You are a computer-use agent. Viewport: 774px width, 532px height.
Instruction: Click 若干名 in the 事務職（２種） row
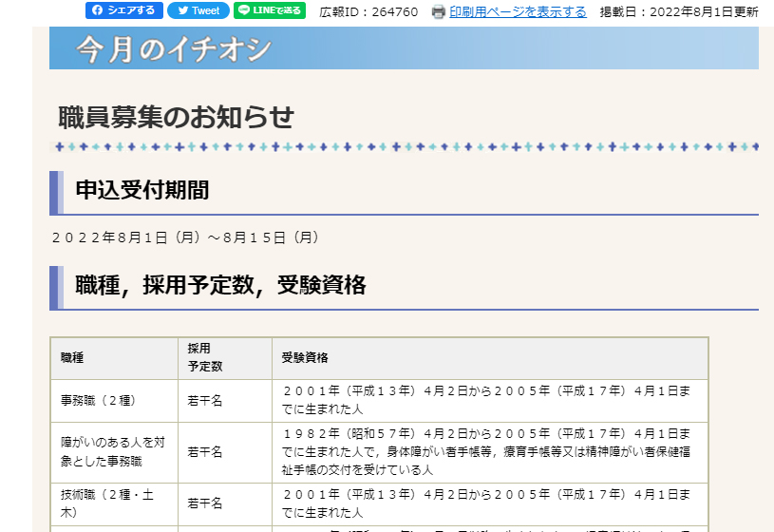point(205,401)
